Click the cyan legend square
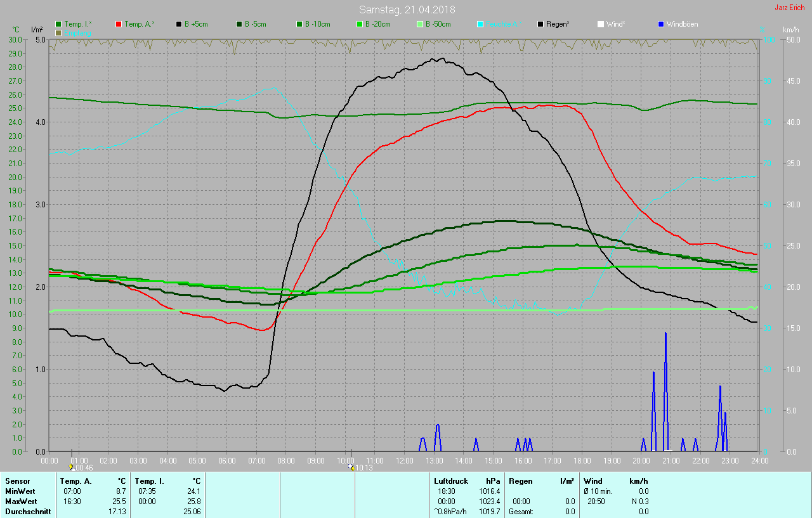 [x=480, y=24]
